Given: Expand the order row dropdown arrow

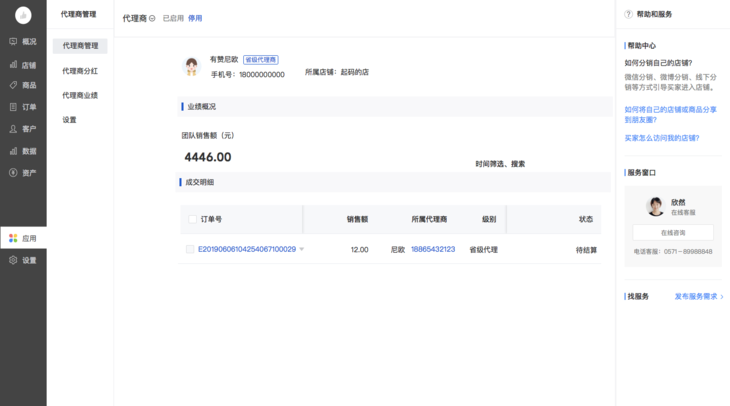Looking at the screenshot, I should coord(302,249).
